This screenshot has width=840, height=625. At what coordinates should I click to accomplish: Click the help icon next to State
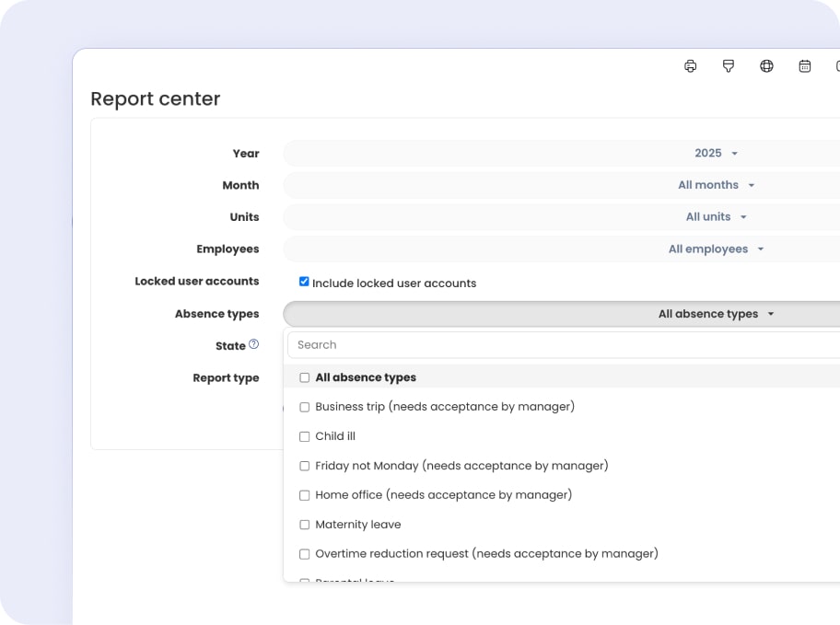point(253,344)
